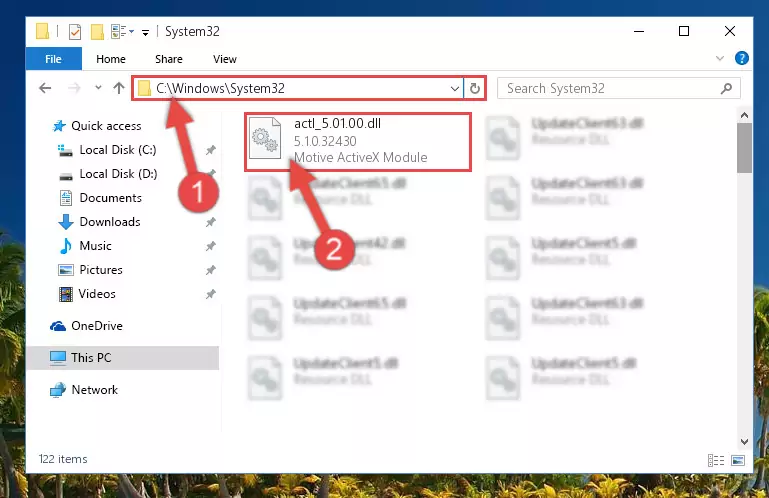
Task: Click the System32 folder icon in title bar
Action: coord(43,31)
